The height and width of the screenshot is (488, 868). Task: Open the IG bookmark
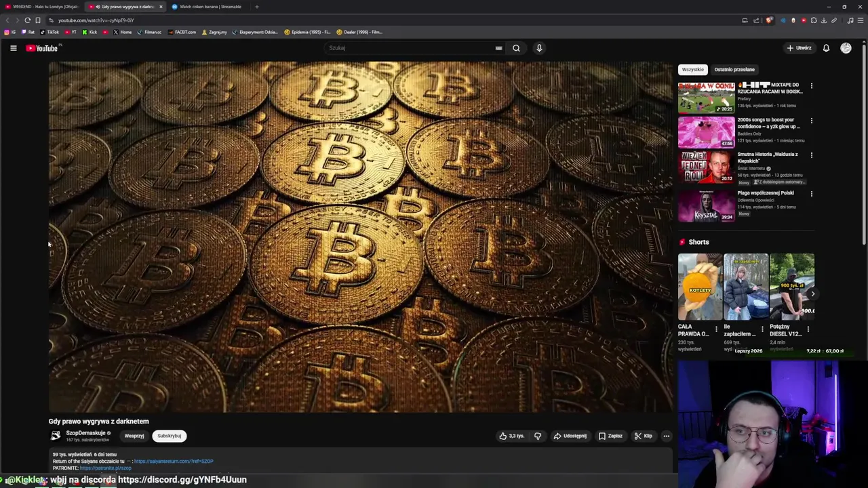(x=9, y=32)
